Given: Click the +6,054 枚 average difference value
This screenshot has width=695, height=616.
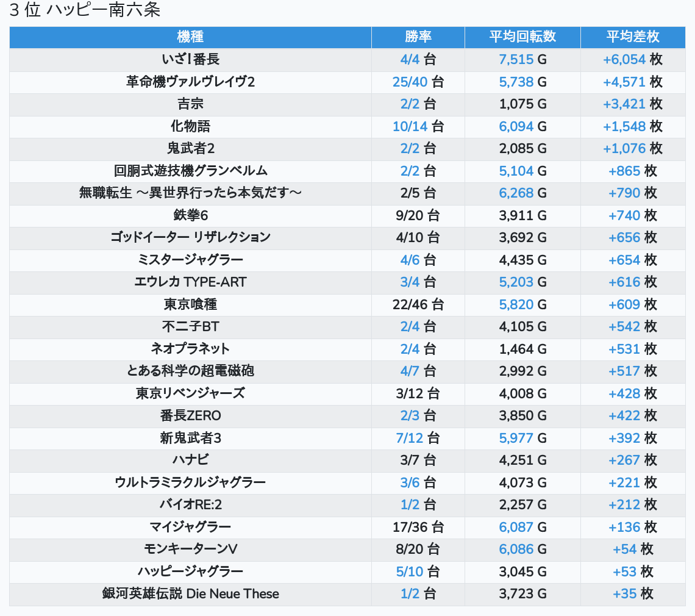Looking at the screenshot, I should point(632,60).
